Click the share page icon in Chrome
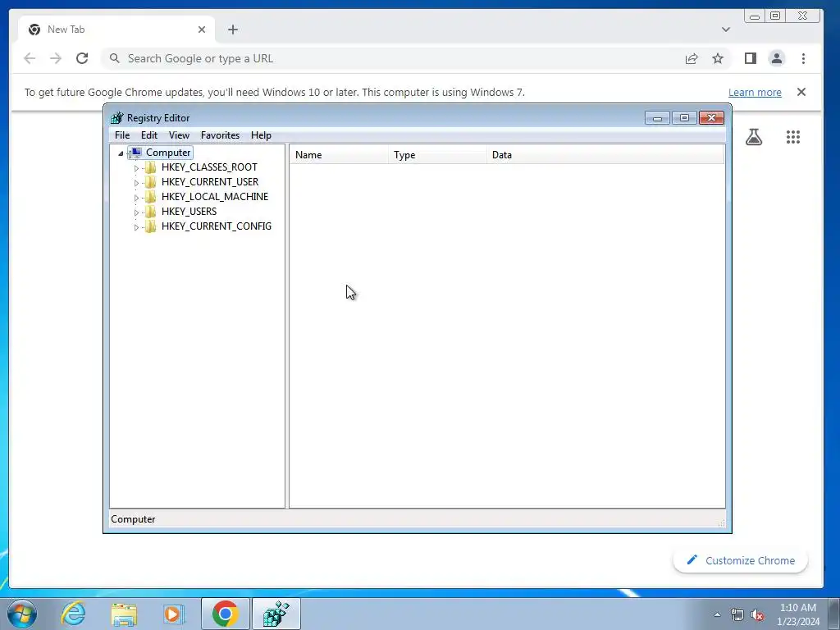The image size is (840, 630). (692, 58)
